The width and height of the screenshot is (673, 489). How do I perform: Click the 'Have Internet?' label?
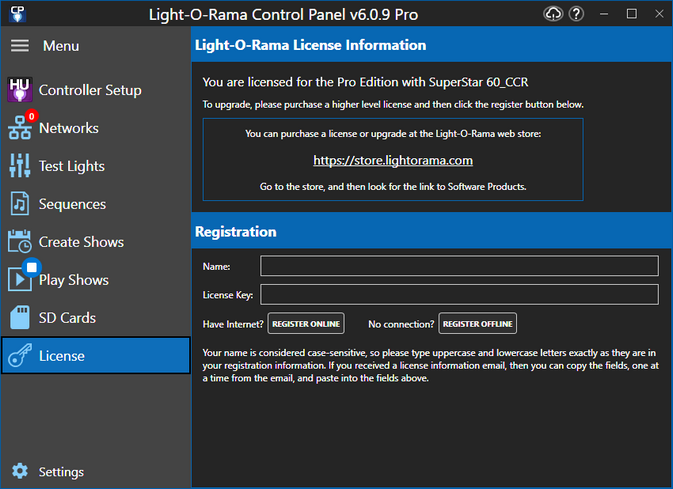(x=233, y=324)
